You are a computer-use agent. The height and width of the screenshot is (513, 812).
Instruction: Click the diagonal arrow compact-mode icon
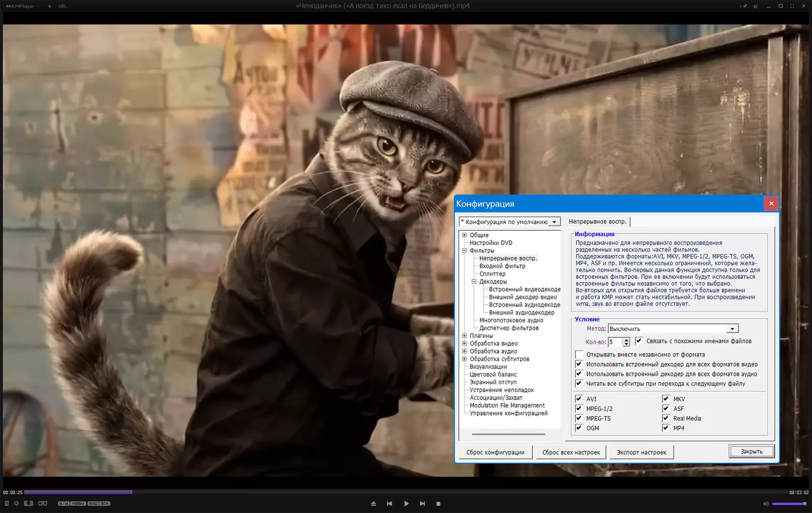(x=756, y=6)
